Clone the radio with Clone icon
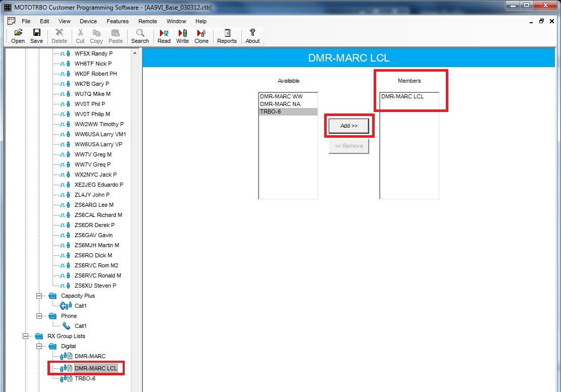This screenshot has width=561, height=392. point(201,33)
